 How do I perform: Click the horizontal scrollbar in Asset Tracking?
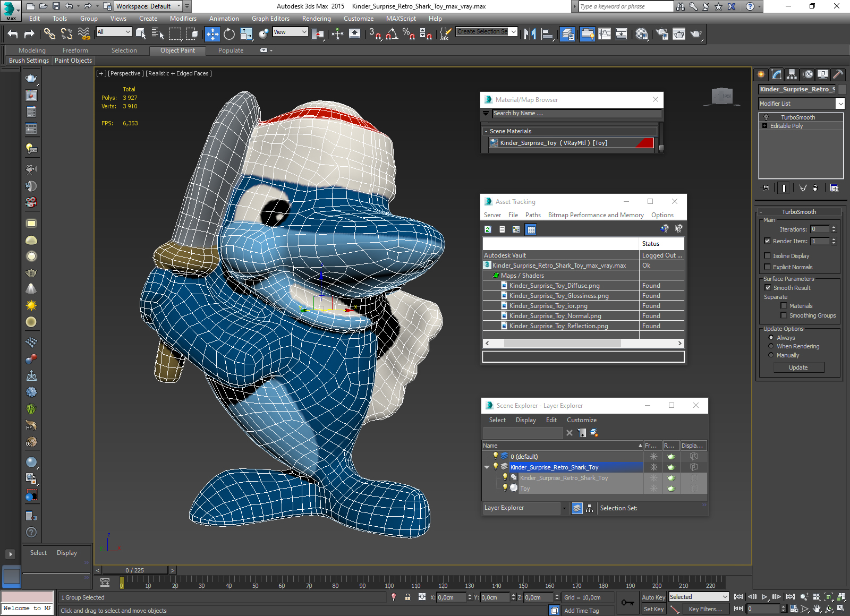(x=562, y=344)
